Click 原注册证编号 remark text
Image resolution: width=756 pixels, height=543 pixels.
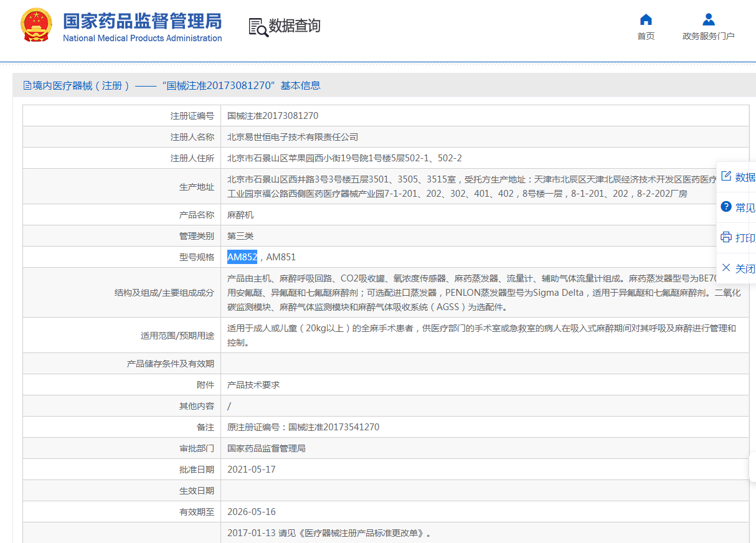[x=303, y=427]
